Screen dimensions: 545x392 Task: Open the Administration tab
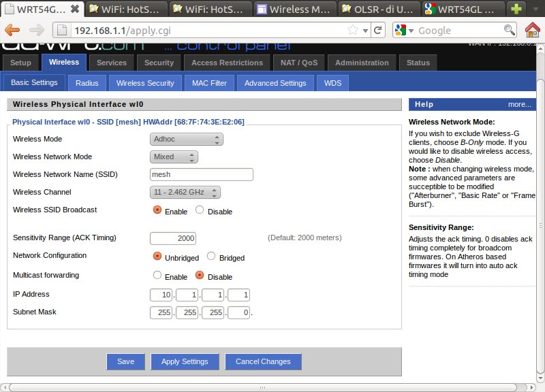click(362, 63)
